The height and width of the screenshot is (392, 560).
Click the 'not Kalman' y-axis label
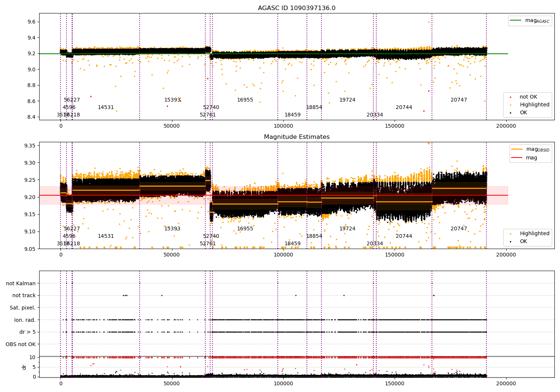coord(21,284)
